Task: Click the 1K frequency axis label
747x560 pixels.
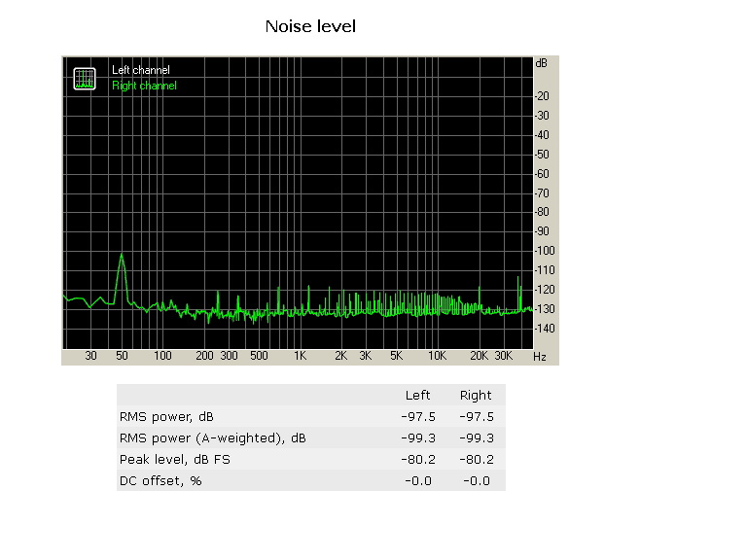Action: 301,356
